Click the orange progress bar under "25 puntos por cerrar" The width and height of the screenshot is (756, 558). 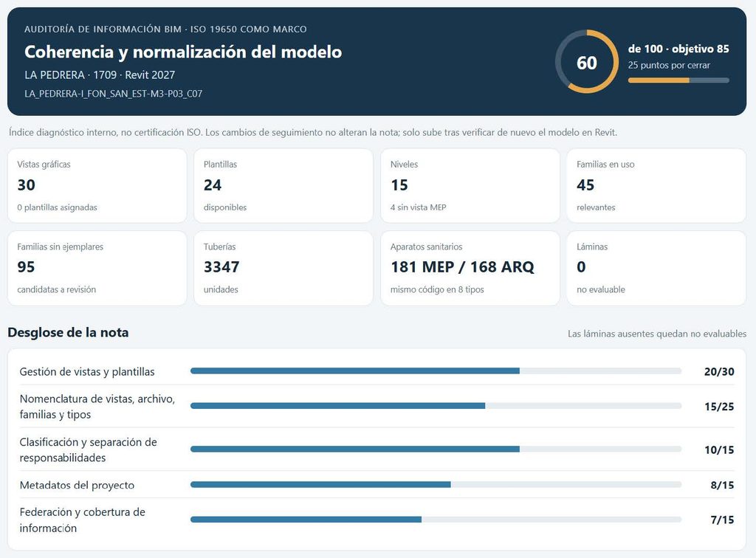(x=678, y=80)
